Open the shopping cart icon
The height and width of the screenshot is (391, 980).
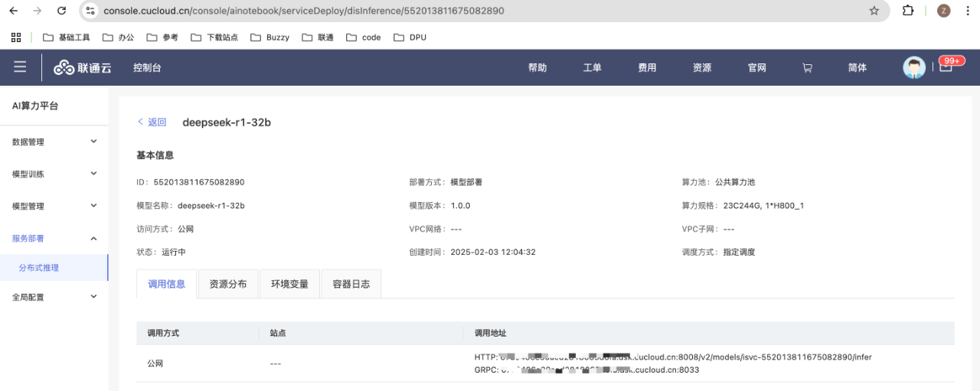[x=807, y=67]
